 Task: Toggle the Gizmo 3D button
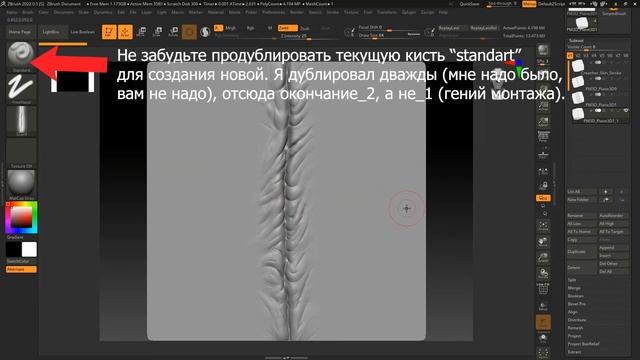pos(189,32)
